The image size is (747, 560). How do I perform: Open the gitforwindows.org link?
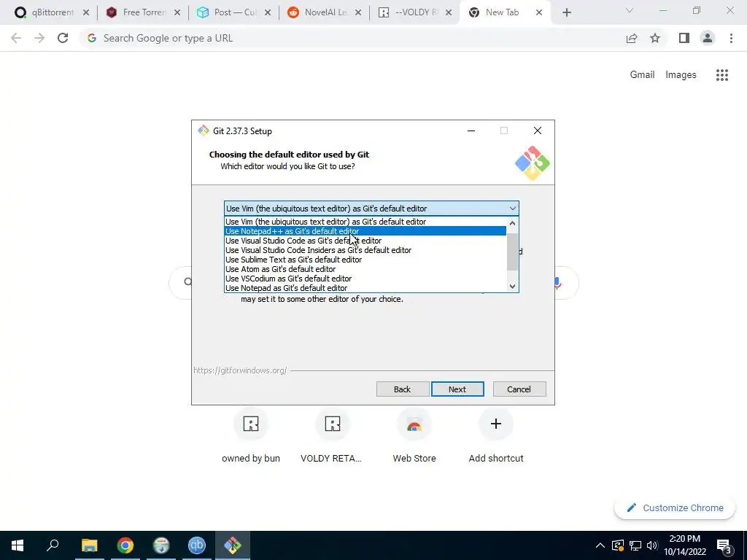(x=240, y=370)
